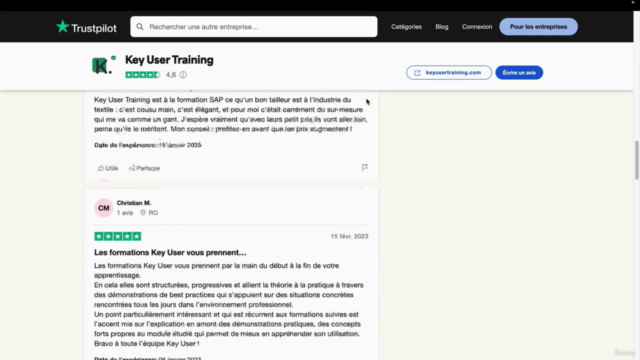Open the Catégories menu
This screenshot has height=360, width=640.
click(x=406, y=27)
